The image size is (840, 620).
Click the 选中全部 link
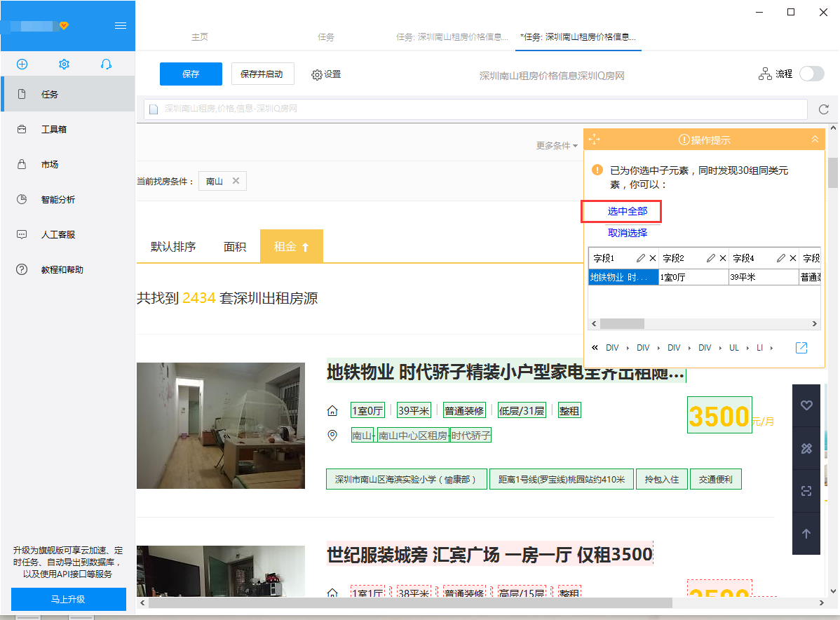tap(628, 211)
